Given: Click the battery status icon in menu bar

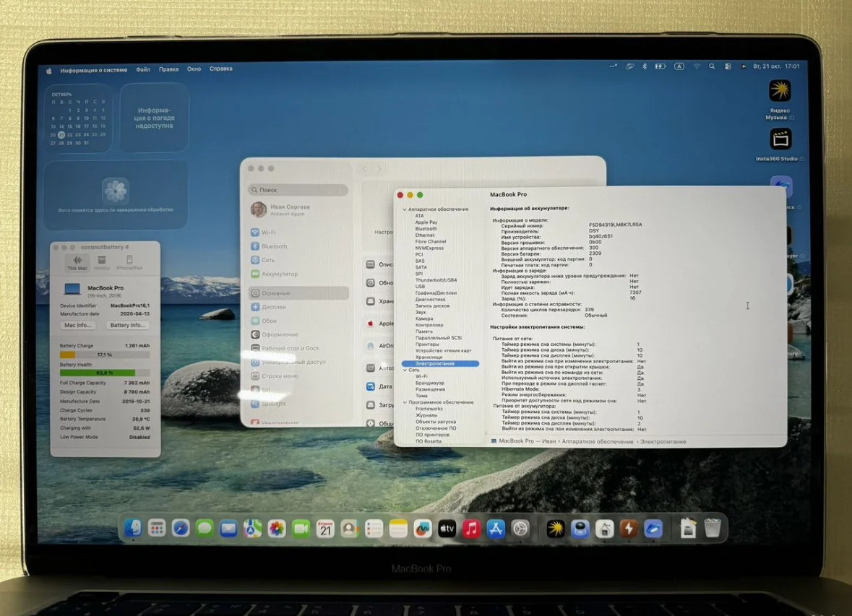Looking at the screenshot, I should click(x=660, y=66).
